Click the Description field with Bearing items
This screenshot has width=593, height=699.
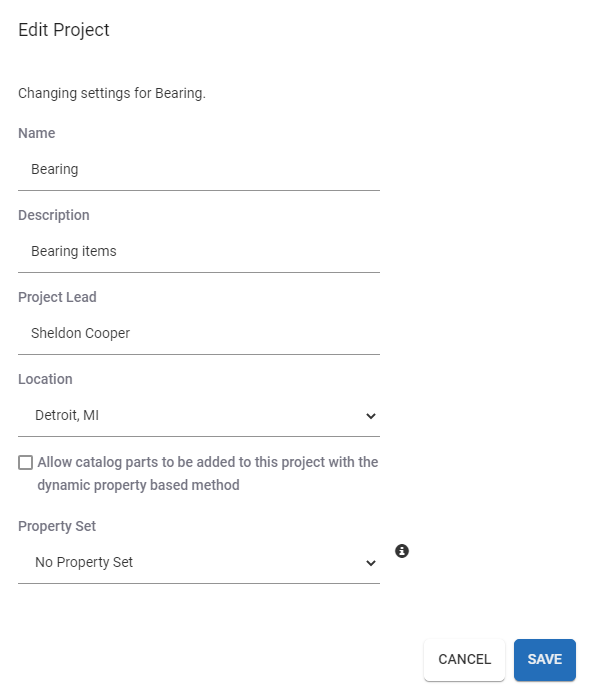(199, 251)
